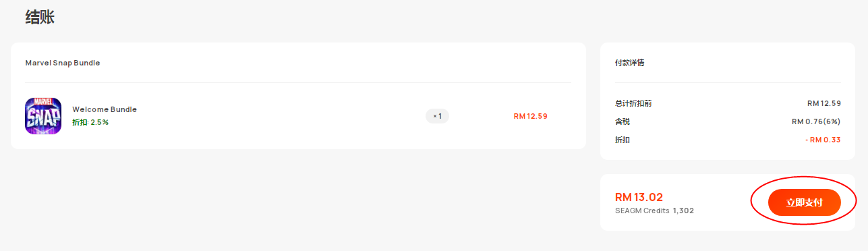Click the 折扣 label in payment details
Screen dimensions: 868x251
tap(622, 140)
